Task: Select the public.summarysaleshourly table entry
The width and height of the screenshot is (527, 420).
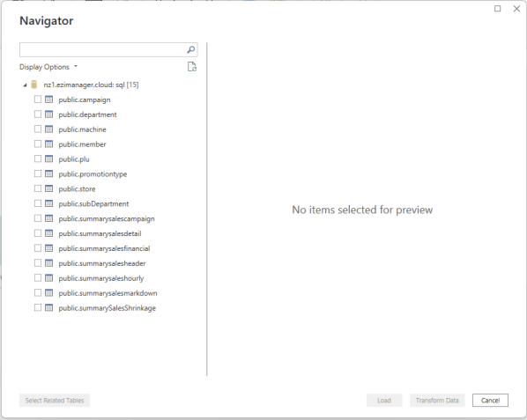Action: [101, 278]
